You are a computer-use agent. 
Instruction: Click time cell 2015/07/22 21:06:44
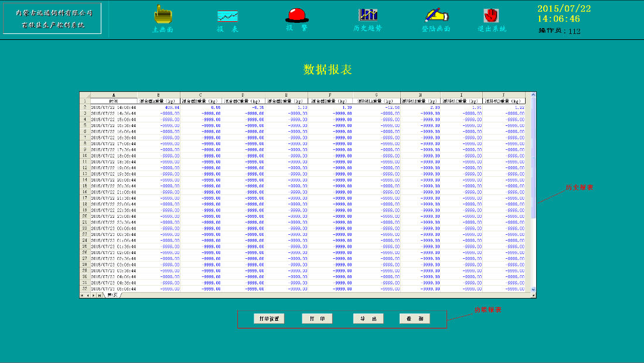coord(114,192)
